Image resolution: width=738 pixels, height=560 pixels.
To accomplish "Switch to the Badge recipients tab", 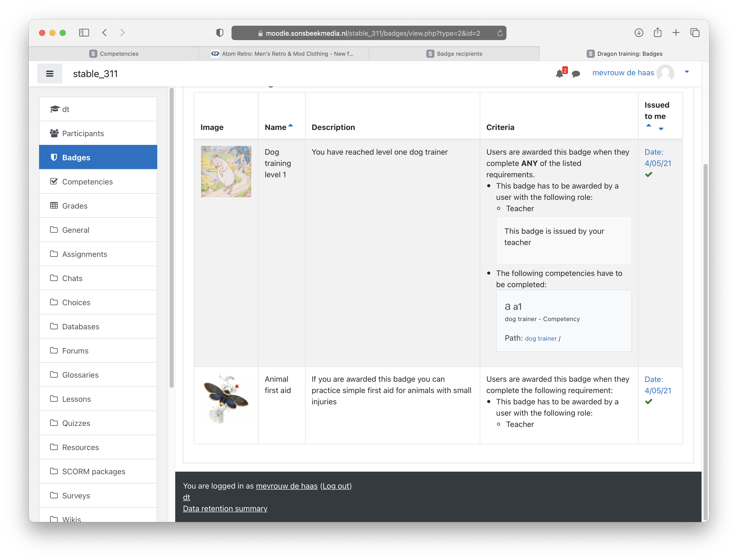I will pos(454,54).
